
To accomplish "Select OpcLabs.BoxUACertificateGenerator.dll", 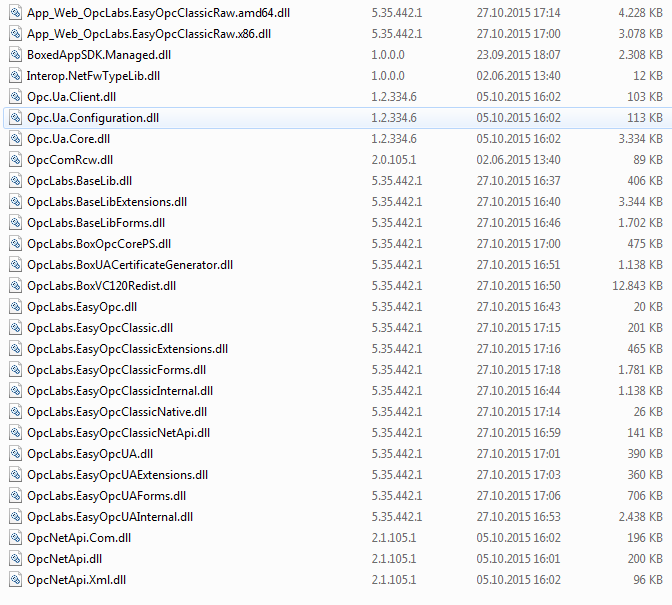I will coord(130,264).
